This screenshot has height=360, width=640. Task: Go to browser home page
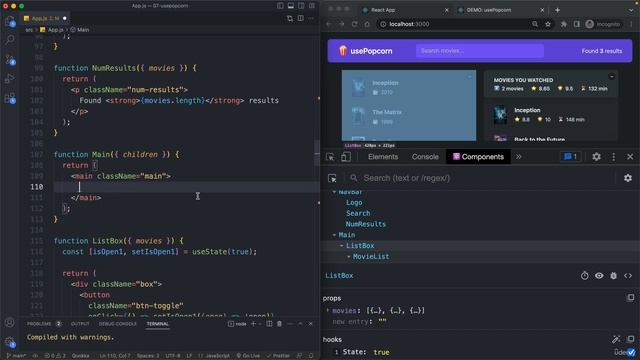click(x=367, y=24)
